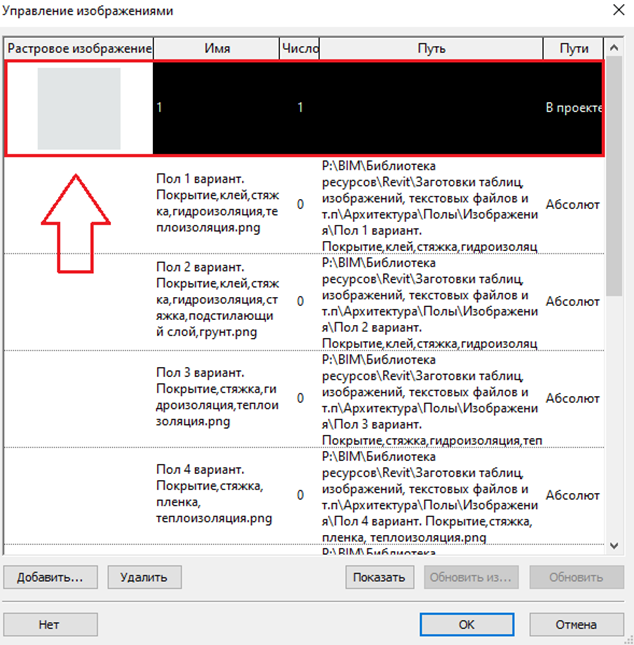The height and width of the screenshot is (645, 634).
Task: Click Абсолют in the Пол 2 row
Action: coord(573,302)
